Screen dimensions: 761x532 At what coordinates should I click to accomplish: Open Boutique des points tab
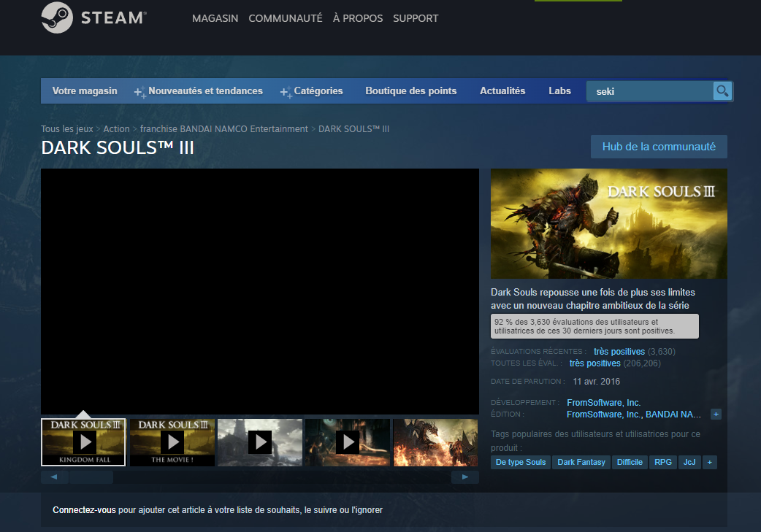[411, 91]
